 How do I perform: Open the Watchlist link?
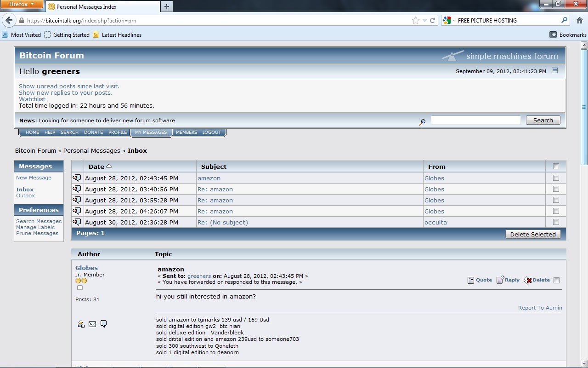pyautogui.click(x=32, y=99)
